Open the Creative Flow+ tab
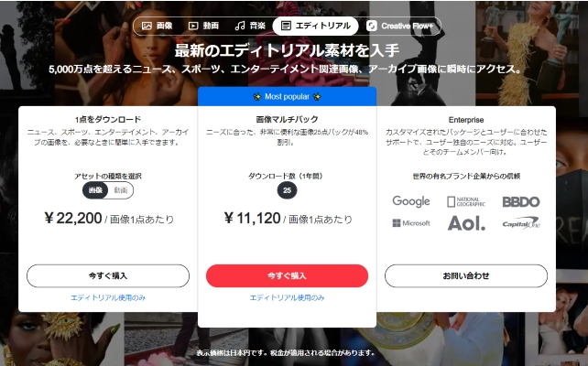Image resolution: width=588 pixels, height=366 pixels. pos(399,26)
